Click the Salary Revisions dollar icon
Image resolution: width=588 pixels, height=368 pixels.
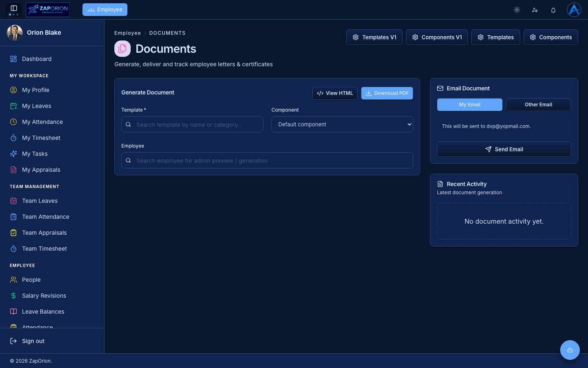click(13, 296)
